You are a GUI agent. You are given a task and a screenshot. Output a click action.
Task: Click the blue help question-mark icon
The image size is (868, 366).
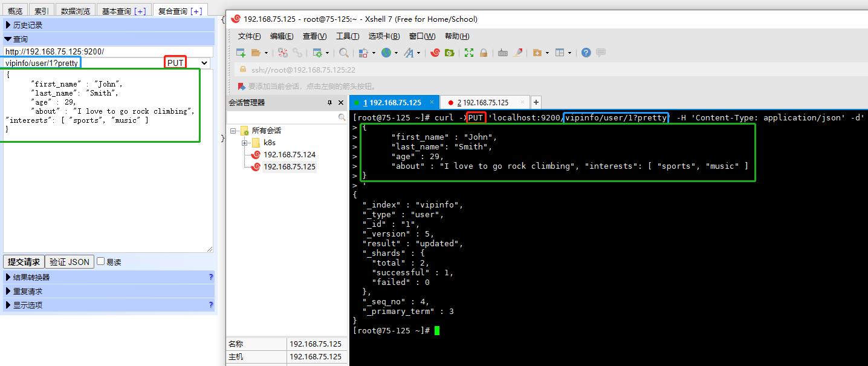(585, 53)
